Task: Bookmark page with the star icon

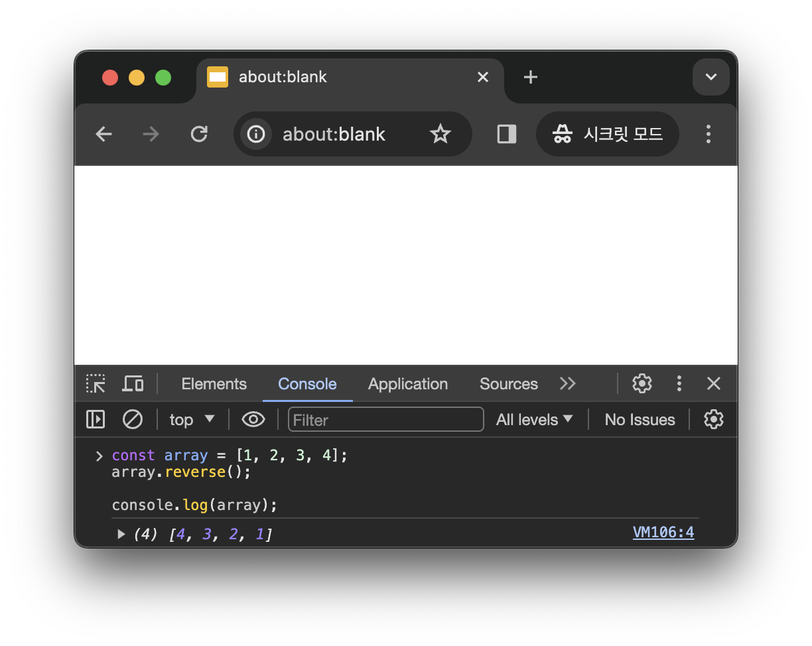Action: pos(440,135)
